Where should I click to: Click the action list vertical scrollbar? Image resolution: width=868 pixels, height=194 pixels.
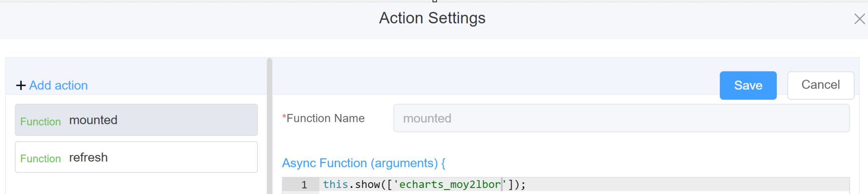click(x=269, y=126)
